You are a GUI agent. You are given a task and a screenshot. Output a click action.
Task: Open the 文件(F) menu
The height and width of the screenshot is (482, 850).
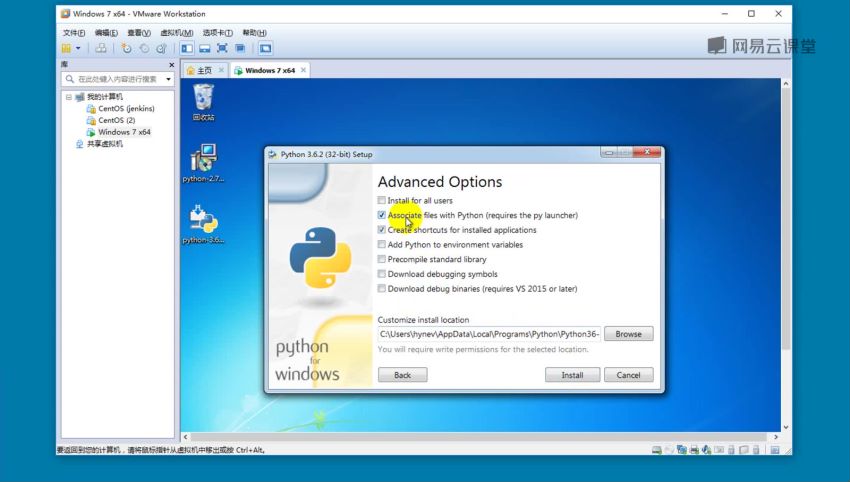pos(74,33)
